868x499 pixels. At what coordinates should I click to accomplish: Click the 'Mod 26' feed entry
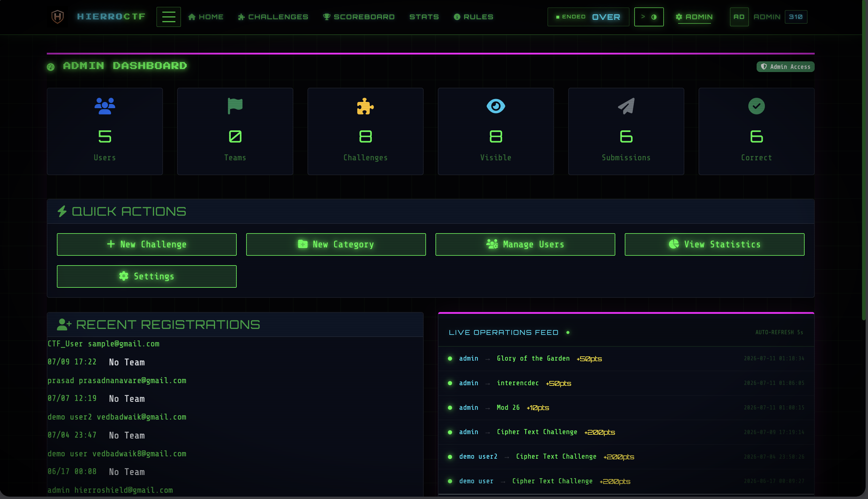(626, 407)
